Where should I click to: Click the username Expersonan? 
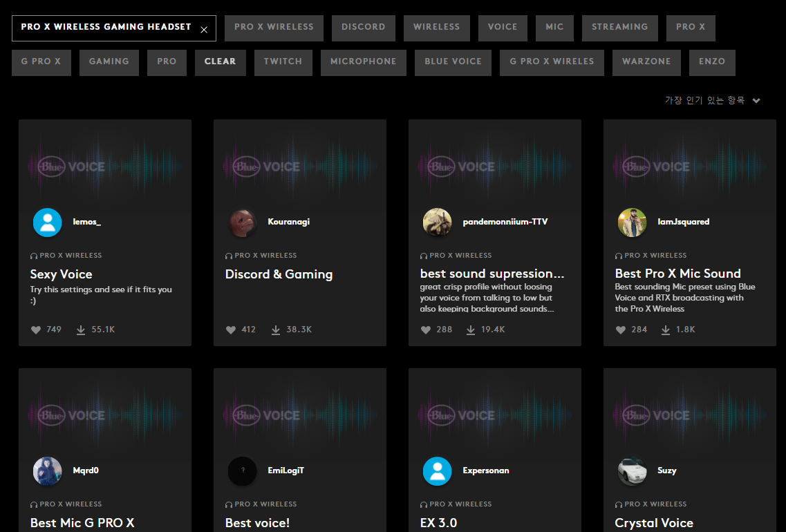coord(486,471)
